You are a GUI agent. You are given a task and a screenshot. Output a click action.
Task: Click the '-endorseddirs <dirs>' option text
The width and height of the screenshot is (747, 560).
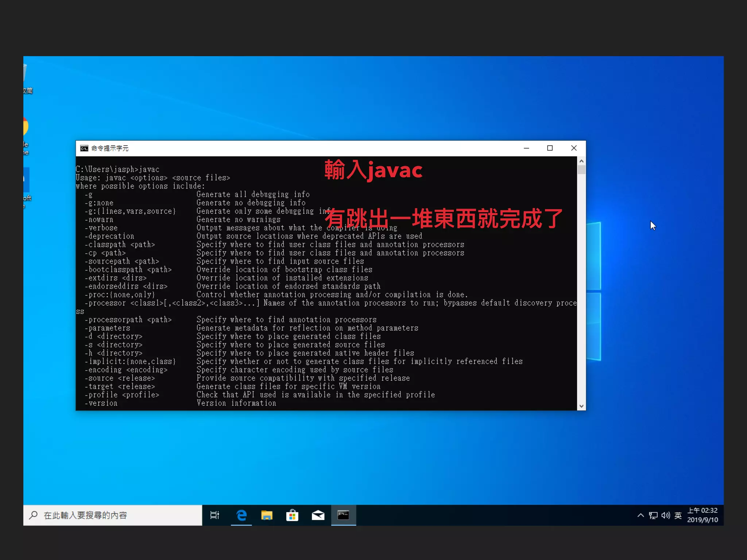(x=126, y=287)
